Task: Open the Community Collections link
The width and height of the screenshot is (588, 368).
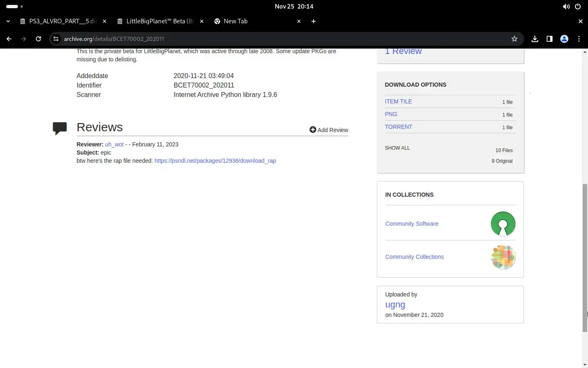Action: tap(414, 257)
